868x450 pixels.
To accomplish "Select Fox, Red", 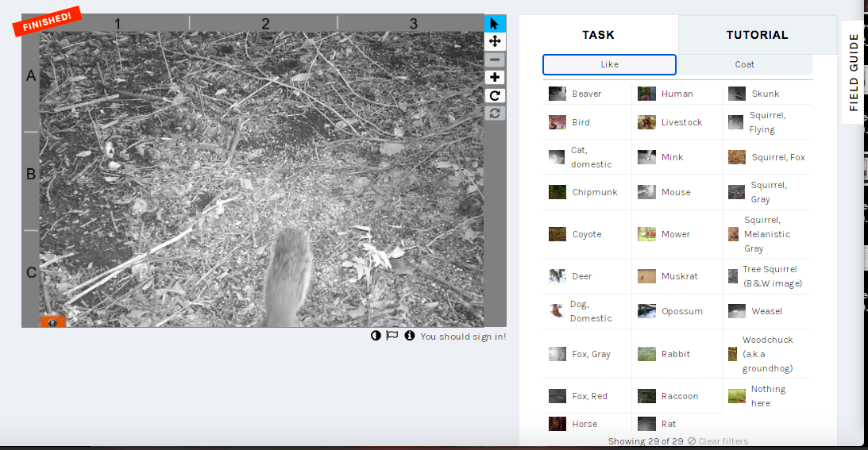I will (x=587, y=396).
